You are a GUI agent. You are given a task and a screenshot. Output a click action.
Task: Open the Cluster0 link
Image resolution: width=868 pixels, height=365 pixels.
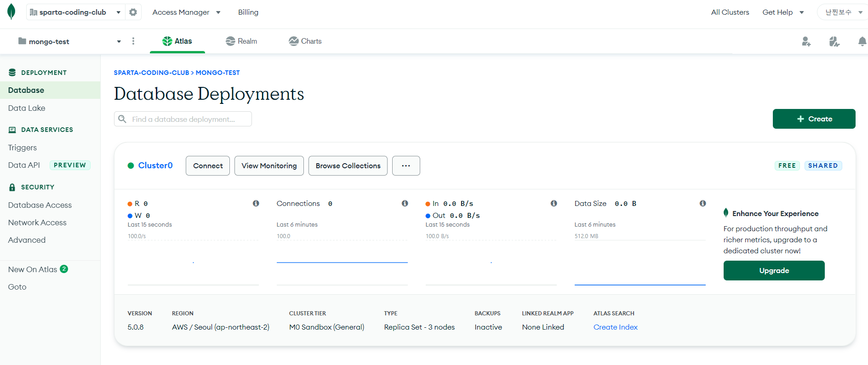(x=155, y=165)
